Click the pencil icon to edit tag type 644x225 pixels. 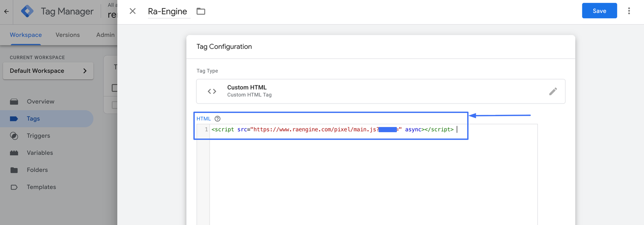click(553, 92)
